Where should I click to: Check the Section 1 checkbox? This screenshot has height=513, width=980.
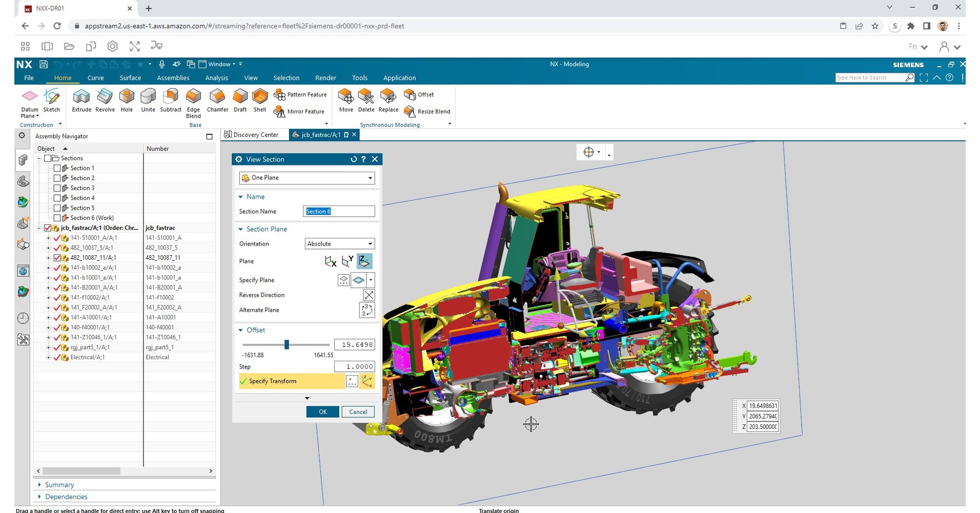(x=57, y=168)
